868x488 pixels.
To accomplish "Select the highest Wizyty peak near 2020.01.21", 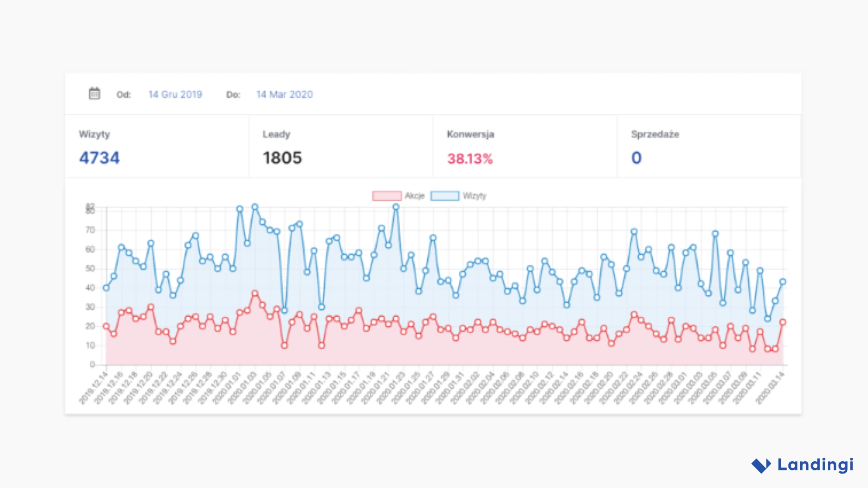I will 396,206.
